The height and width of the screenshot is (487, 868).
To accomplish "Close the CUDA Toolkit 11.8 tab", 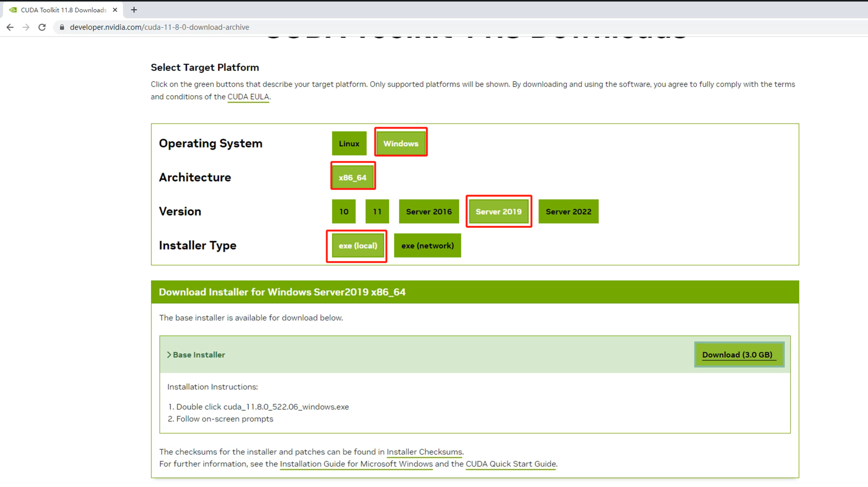I will [115, 10].
